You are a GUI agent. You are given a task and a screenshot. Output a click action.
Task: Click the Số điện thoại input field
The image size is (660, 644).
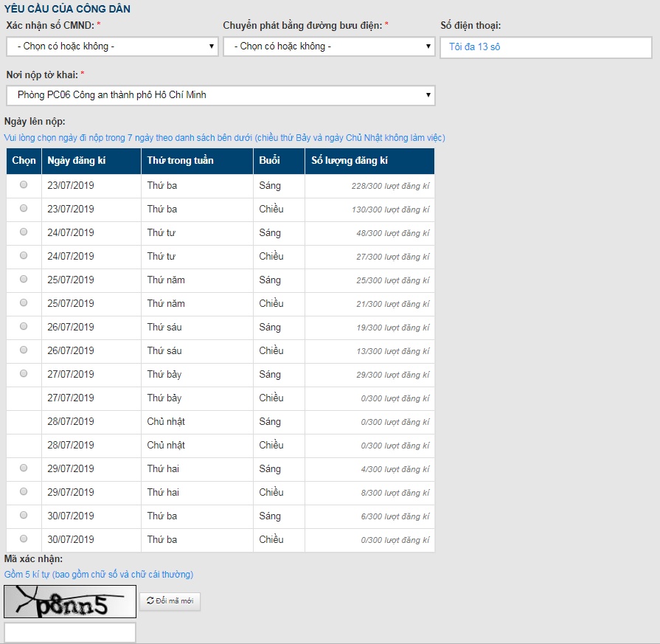coord(546,47)
